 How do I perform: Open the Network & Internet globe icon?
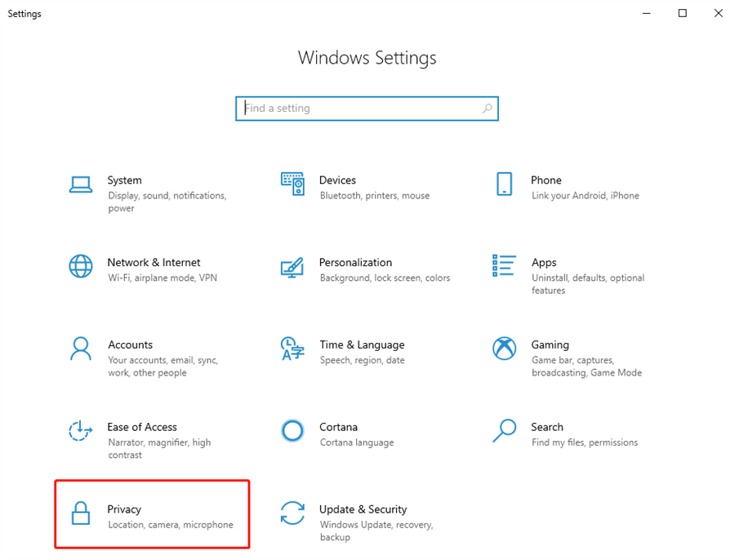[81, 266]
